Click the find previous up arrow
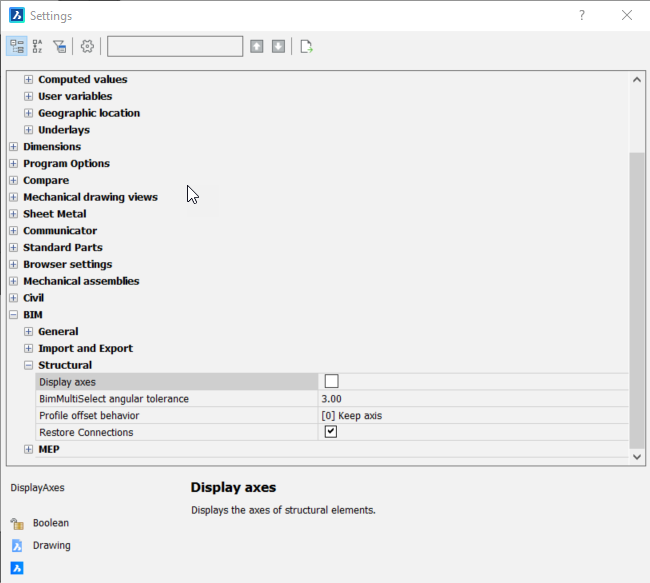 257,46
